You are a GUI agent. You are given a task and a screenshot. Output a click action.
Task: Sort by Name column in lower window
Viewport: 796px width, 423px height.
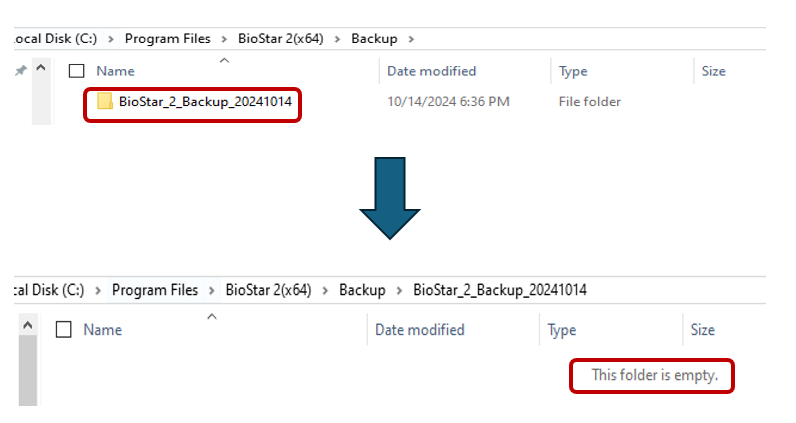[x=103, y=330]
